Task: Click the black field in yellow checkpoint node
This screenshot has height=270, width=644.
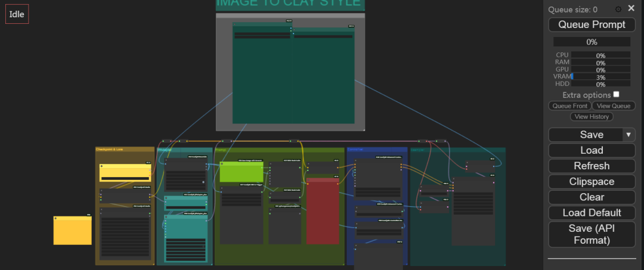Action: (x=125, y=178)
